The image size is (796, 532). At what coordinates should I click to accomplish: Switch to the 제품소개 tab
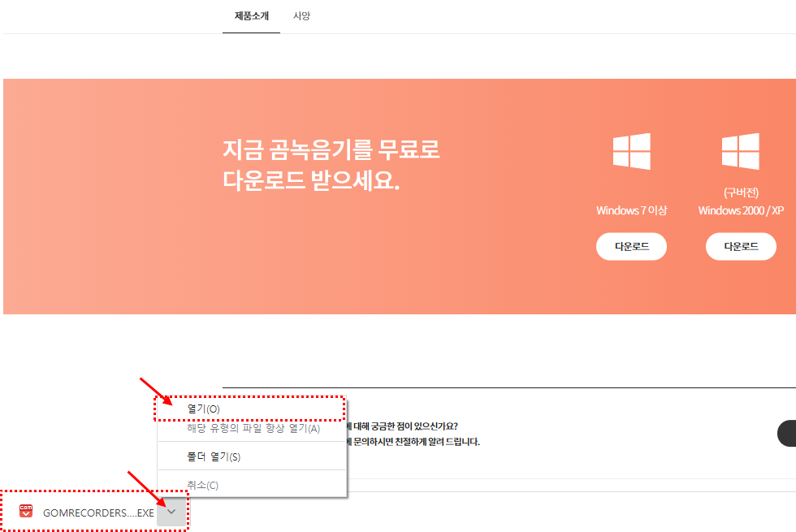pos(251,16)
